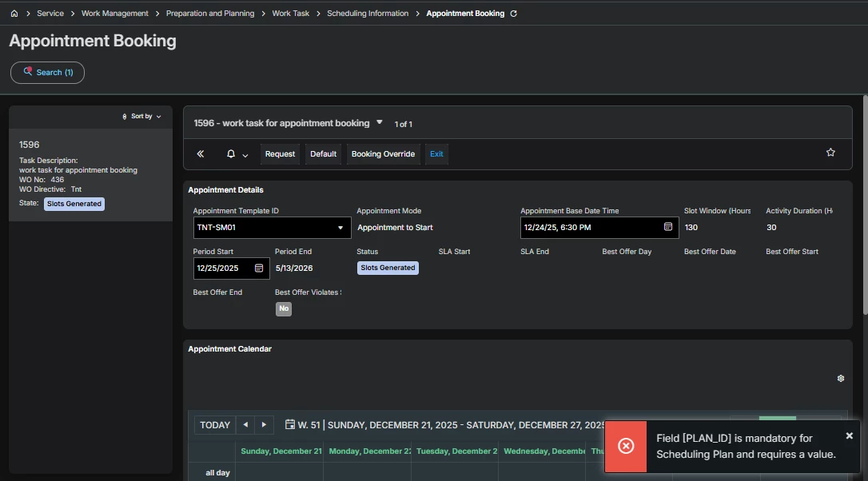Open Scheduling Information from the breadcrumb

click(x=368, y=13)
